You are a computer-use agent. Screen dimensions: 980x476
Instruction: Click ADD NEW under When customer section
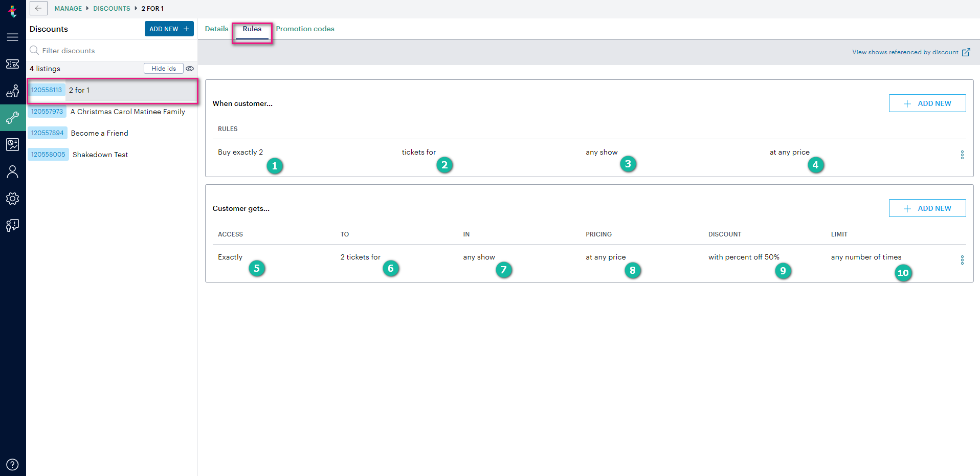coord(927,103)
